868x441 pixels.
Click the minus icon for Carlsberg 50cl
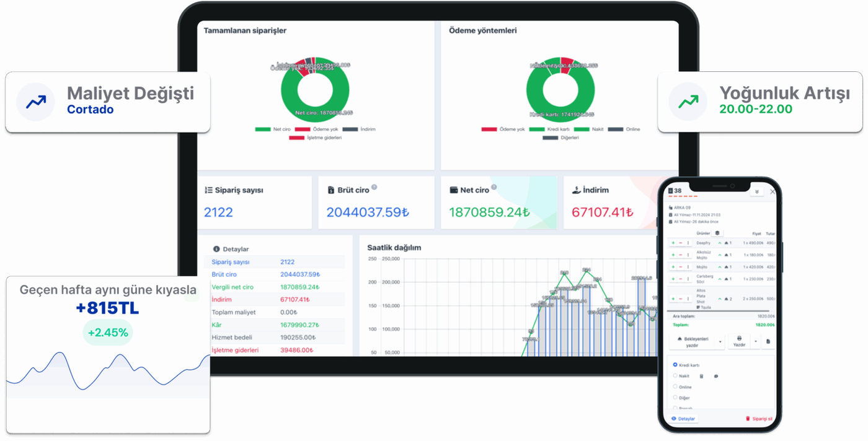(681, 279)
